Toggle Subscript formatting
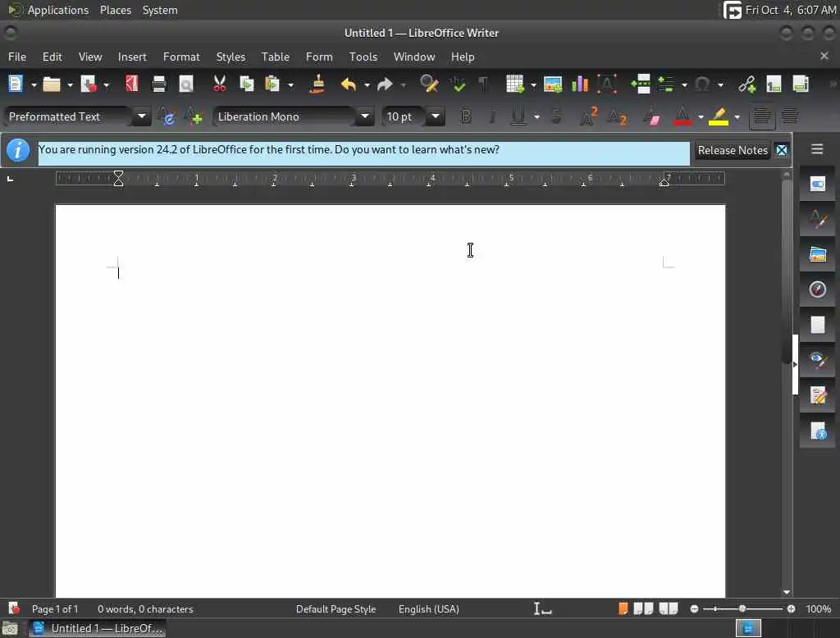 [x=617, y=116]
